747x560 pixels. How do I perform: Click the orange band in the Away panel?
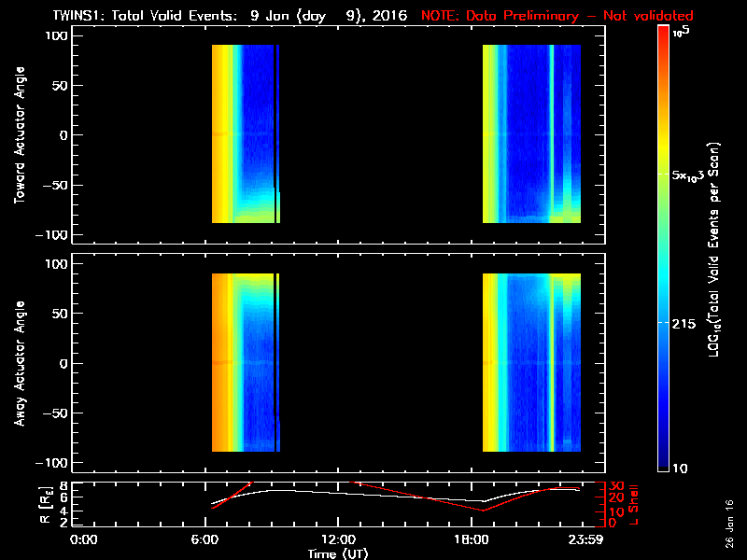[x=221, y=364]
